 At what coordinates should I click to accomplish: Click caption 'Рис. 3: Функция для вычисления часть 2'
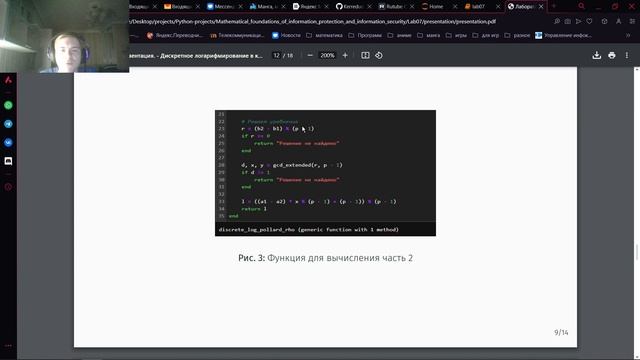tap(325, 258)
